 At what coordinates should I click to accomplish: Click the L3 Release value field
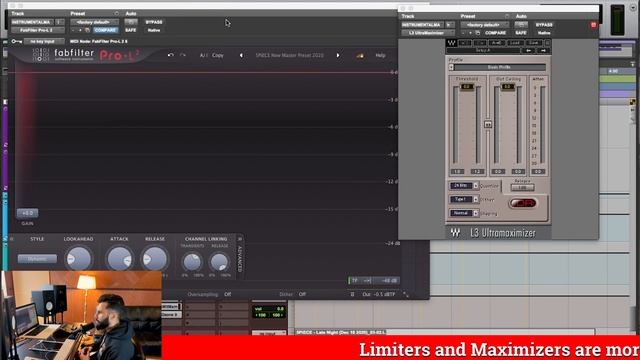[522, 188]
